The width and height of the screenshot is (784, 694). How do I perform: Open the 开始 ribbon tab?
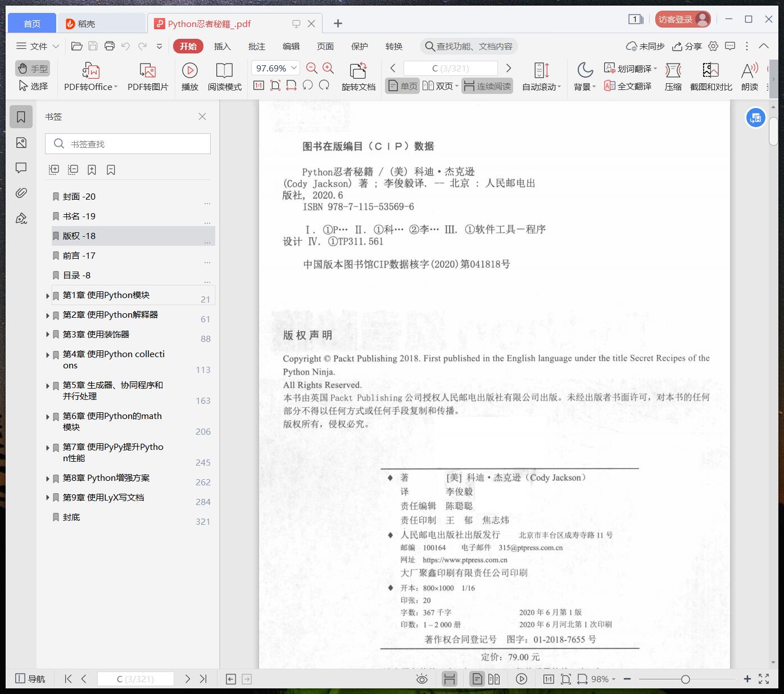tap(188, 46)
